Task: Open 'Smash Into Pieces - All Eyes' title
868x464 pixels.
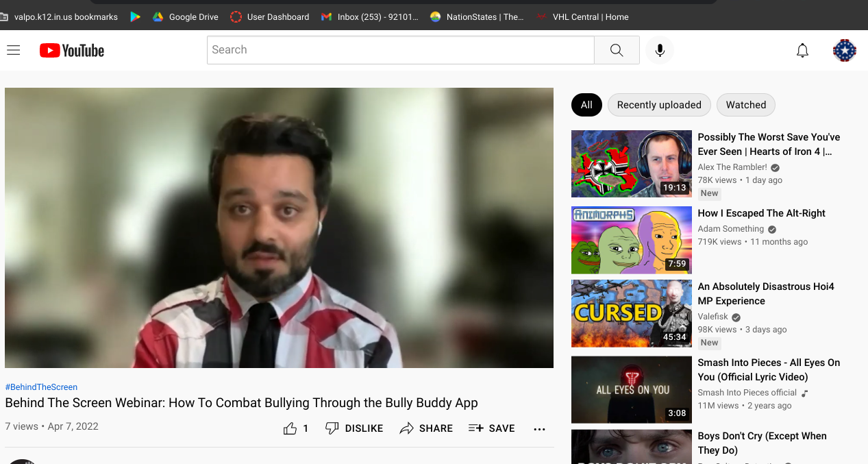Action: tap(769, 369)
